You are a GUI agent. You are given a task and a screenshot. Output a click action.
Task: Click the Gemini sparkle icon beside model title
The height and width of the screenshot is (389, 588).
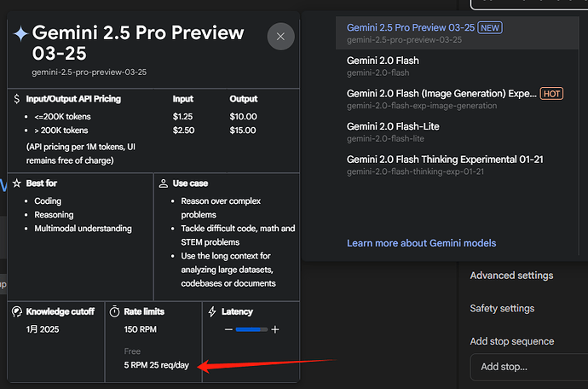point(20,34)
